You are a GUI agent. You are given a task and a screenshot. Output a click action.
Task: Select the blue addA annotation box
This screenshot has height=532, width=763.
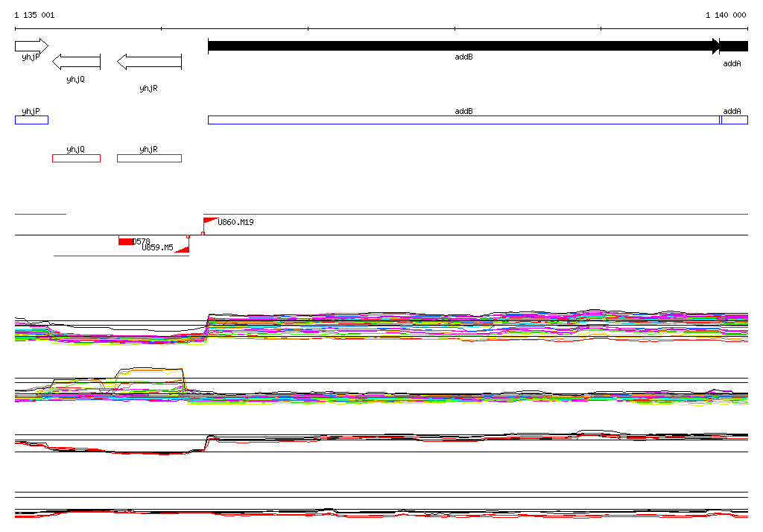tap(734, 120)
